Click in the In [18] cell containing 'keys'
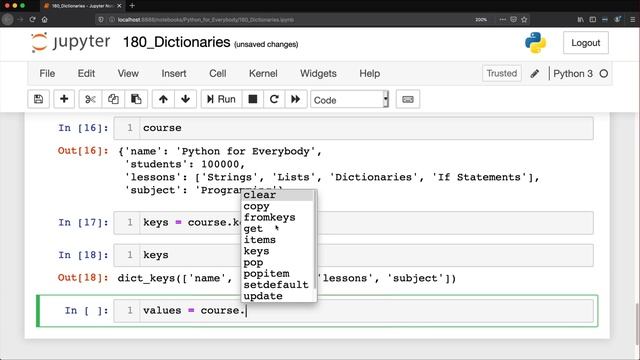640x360 pixels. pos(353,255)
